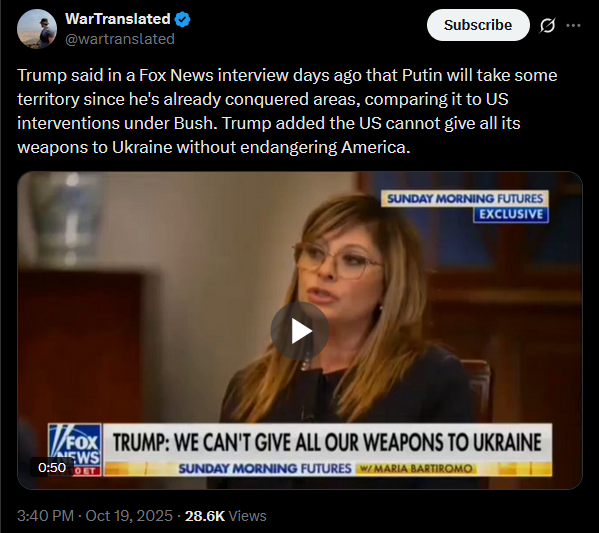Click the "TRUMP: WE CAN'T GIVE" chyron headline

click(327, 442)
